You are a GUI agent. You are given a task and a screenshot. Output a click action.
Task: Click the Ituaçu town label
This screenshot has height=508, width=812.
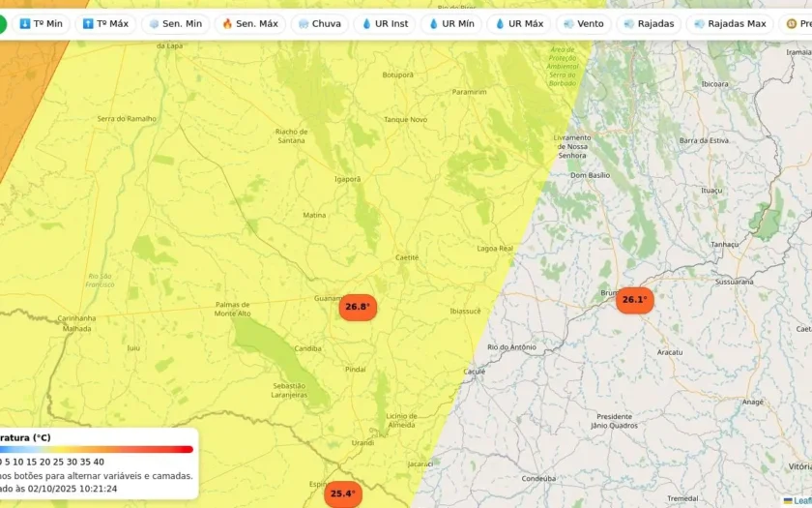711,191
